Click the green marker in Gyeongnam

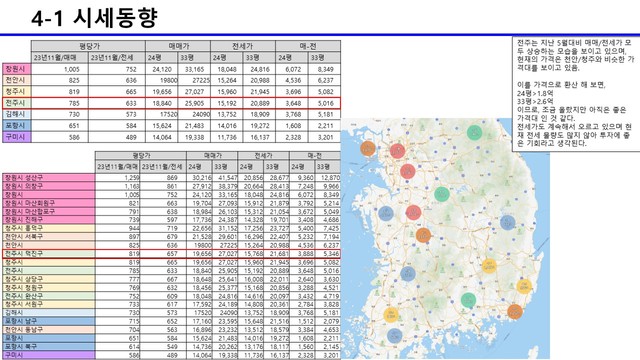point(468,300)
